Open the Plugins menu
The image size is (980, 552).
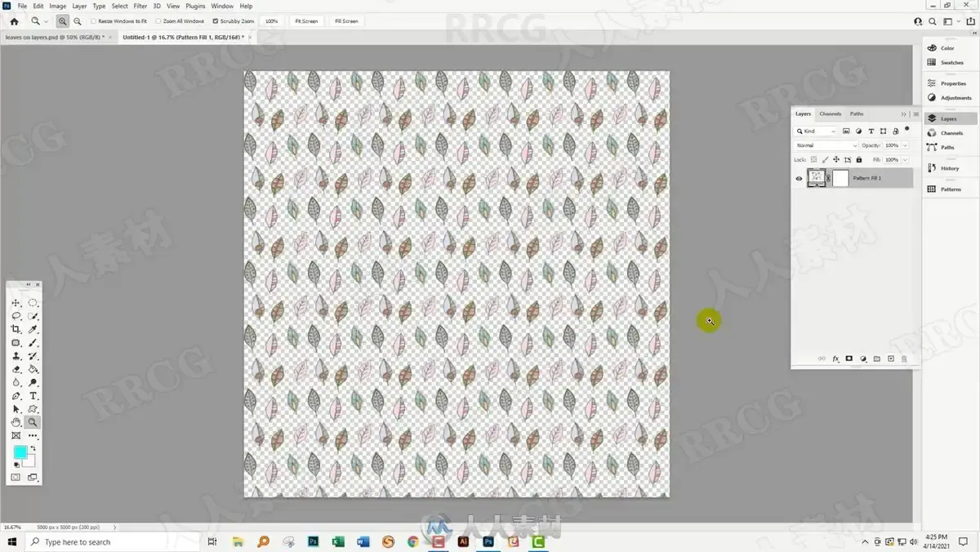(x=195, y=6)
